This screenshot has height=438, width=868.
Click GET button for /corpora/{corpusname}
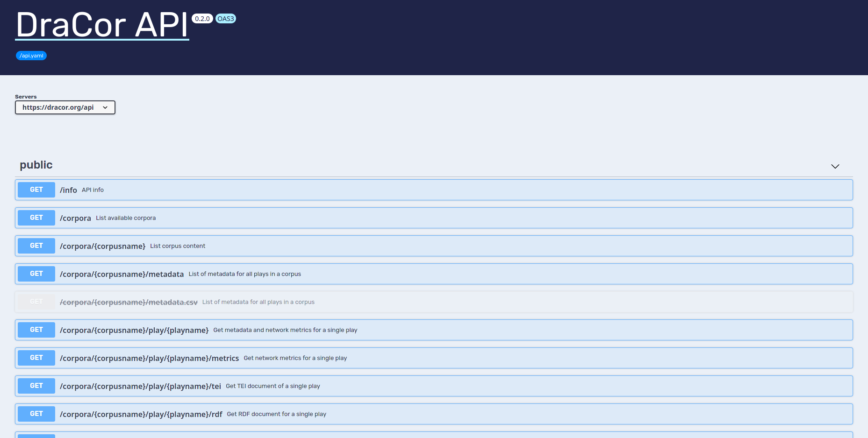pyautogui.click(x=36, y=246)
